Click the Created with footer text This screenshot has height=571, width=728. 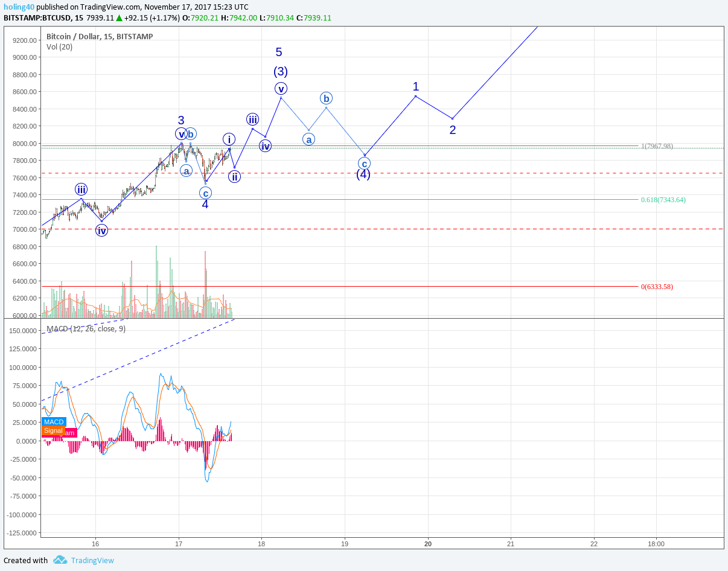tap(25, 560)
